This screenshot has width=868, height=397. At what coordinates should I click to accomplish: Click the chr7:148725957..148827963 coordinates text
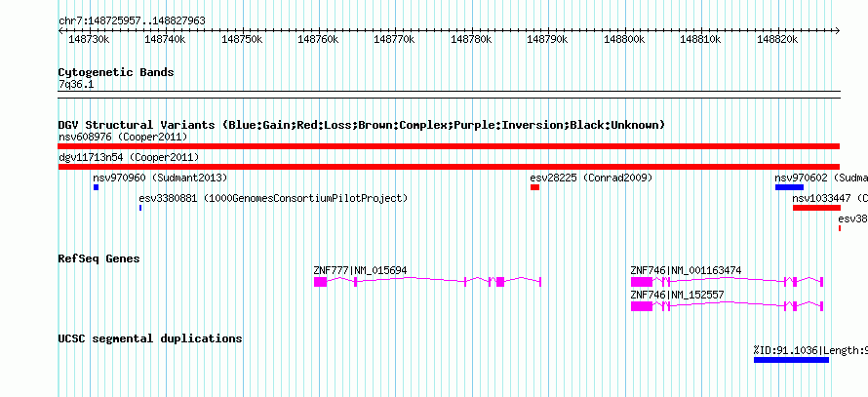click(x=132, y=20)
